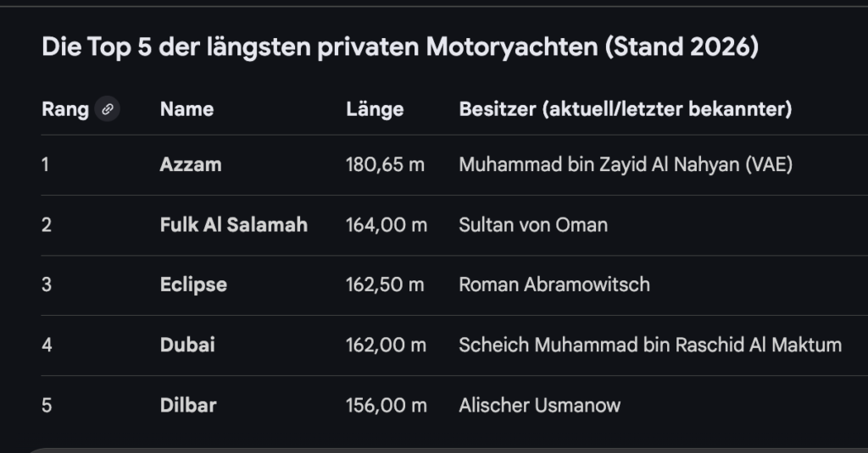The image size is (868, 453).
Task: Click the Rang column header
Action: tap(64, 109)
